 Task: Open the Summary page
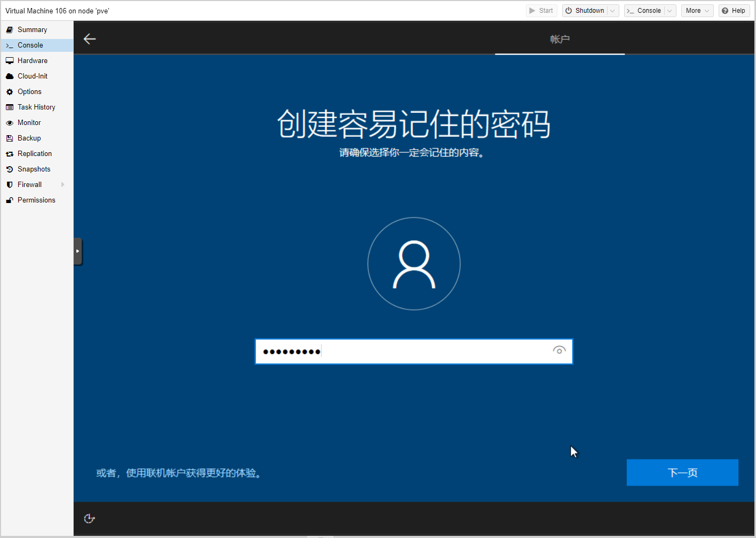pyautogui.click(x=32, y=30)
